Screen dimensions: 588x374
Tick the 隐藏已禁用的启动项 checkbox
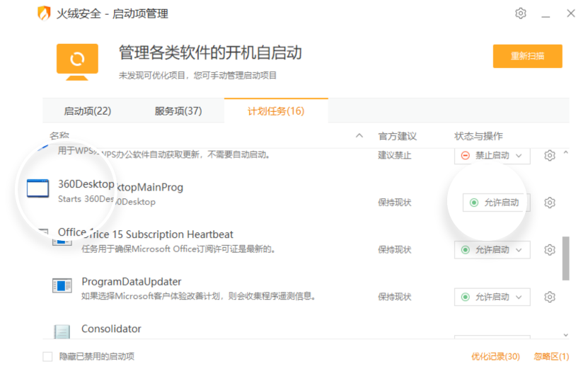click(47, 356)
